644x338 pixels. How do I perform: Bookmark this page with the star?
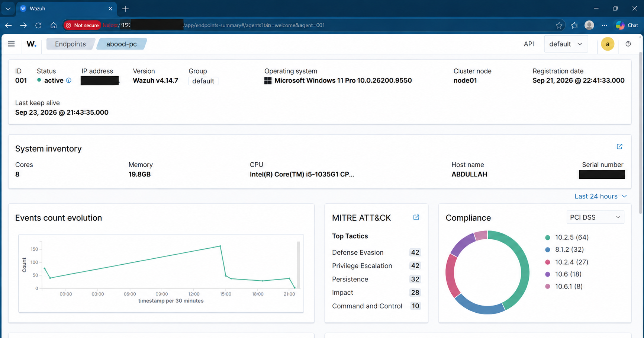pos(559,25)
